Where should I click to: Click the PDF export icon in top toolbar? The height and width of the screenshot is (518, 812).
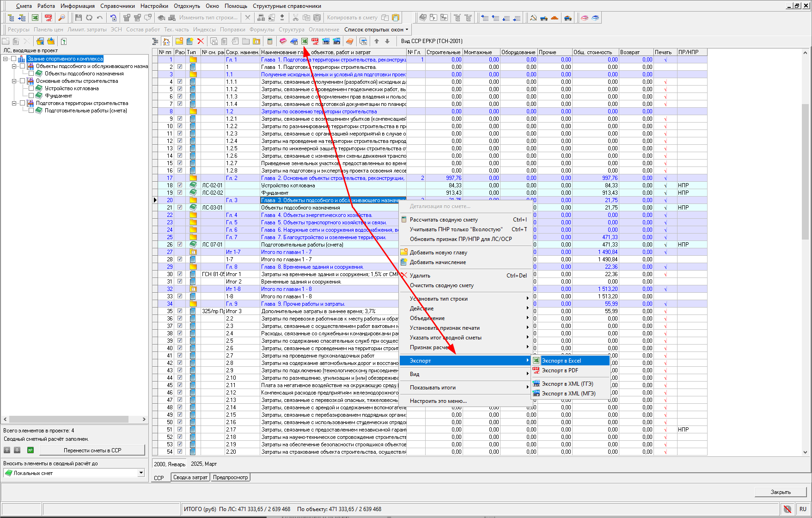point(49,18)
